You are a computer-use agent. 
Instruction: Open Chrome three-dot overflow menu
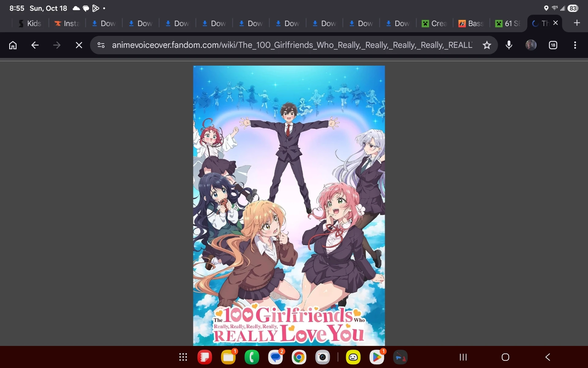click(x=575, y=45)
